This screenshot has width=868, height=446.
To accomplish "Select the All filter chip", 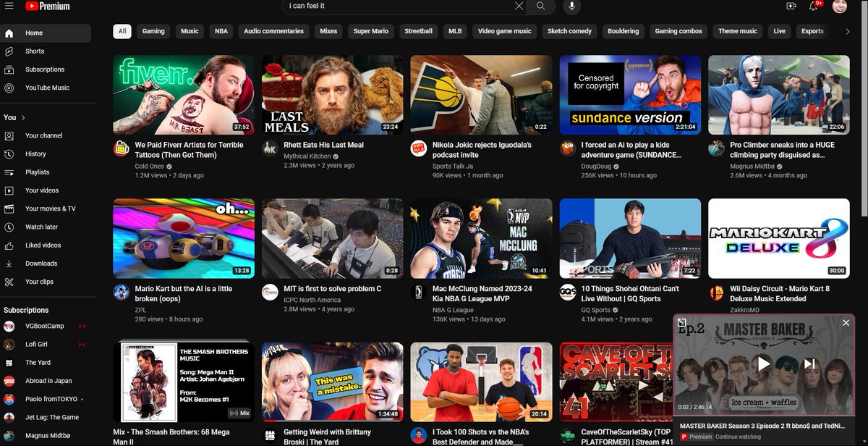I will pyautogui.click(x=122, y=31).
